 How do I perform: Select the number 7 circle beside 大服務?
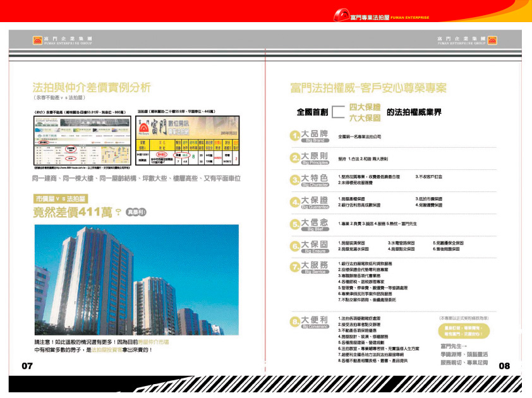point(294,267)
